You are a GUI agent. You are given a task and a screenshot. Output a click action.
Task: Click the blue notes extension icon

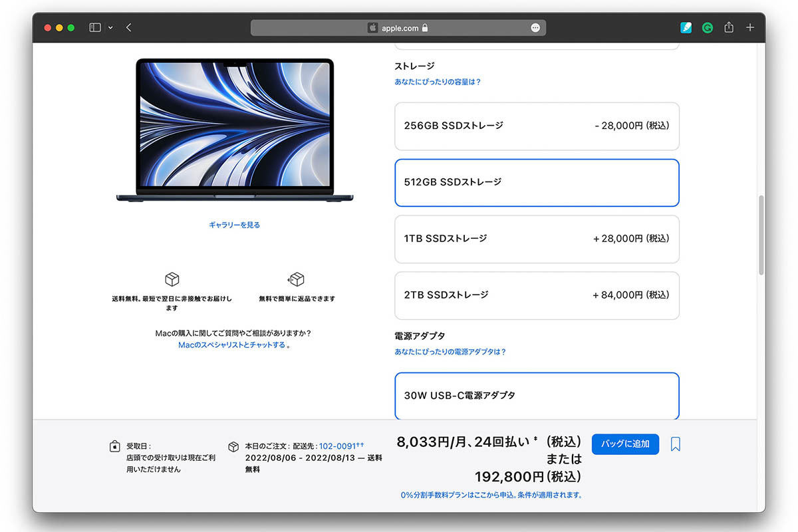point(686,28)
